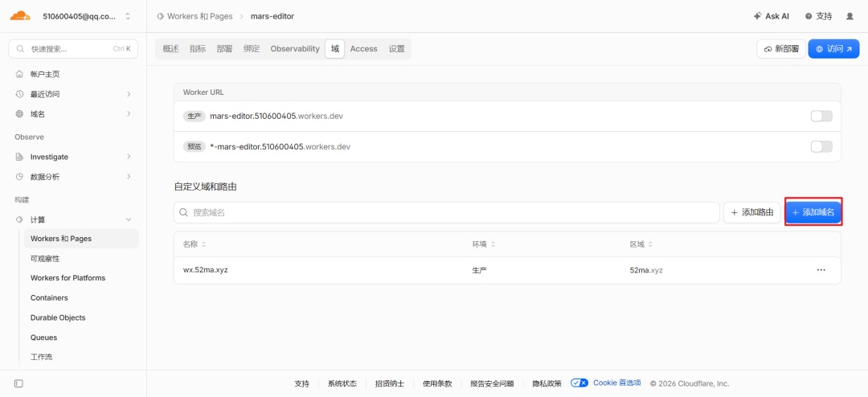The height and width of the screenshot is (397, 868).
Task: Toggle the Cookie 首选项 switch icon
Action: coord(579,383)
